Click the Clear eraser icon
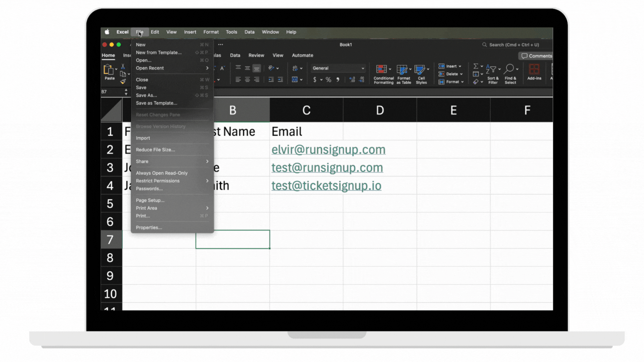Screen dimensions: 644x362 (476, 82)
